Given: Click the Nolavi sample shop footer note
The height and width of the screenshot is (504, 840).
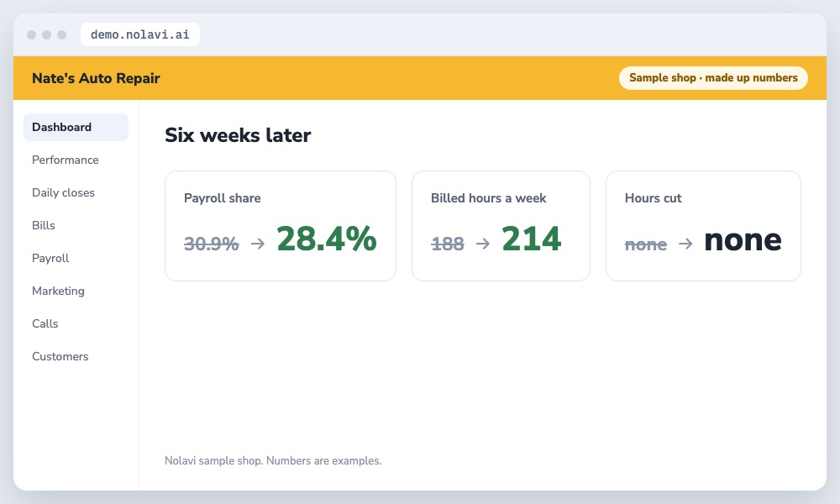Looking at the screenshot, I should (273, 460).
